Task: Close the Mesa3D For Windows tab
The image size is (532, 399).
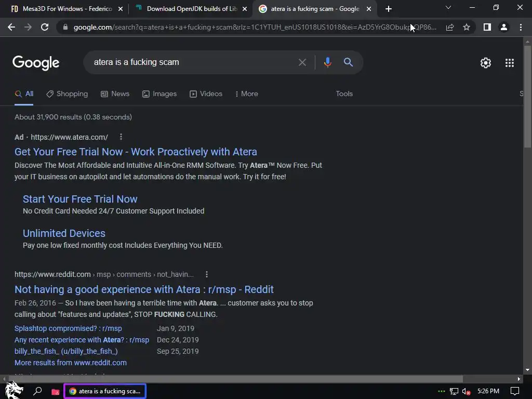Action: click(121, 9)
